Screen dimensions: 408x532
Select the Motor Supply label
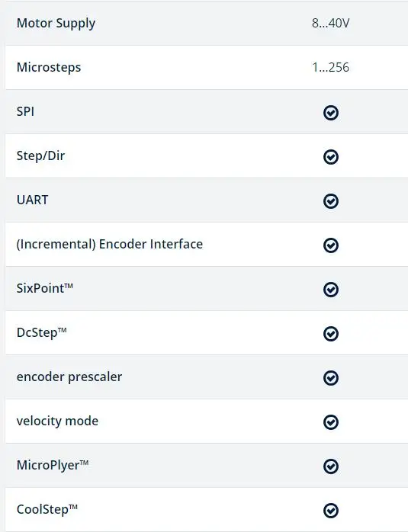(x=56, y=24)
